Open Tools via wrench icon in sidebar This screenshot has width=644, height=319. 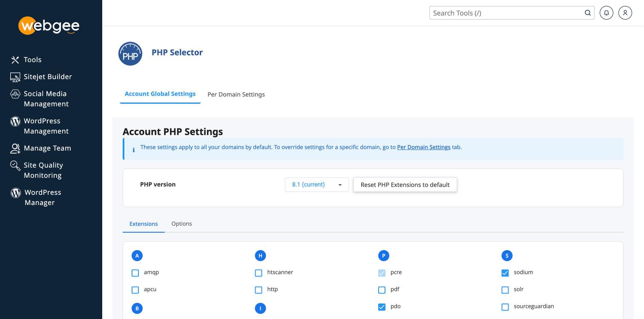15,60
